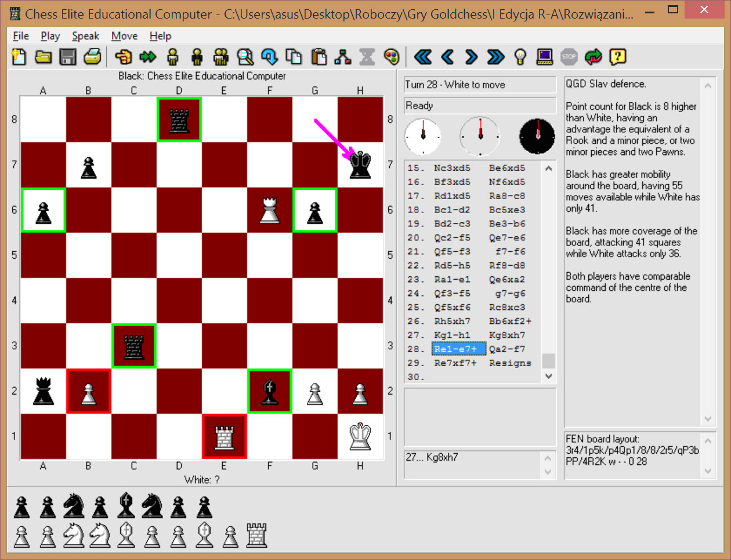Screen dimensions: 731x560
Task: Open a saved game with the folder icon
Action: coord(44,57)
